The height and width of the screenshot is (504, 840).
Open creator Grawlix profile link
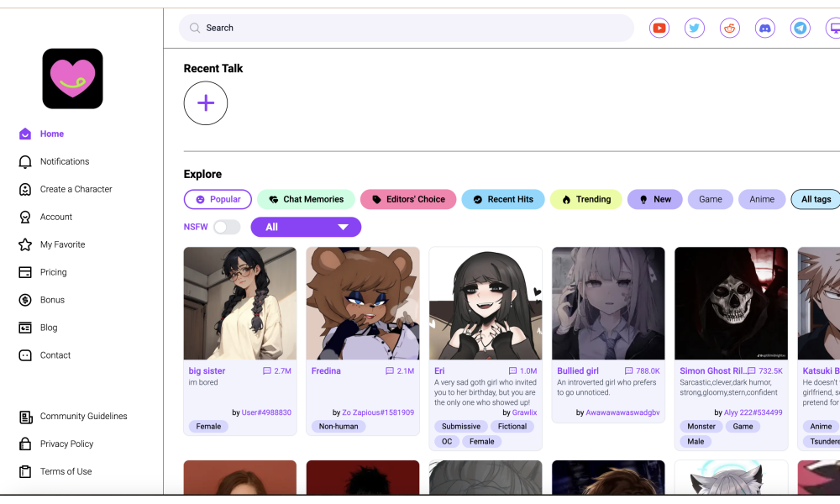coord(524,412)
